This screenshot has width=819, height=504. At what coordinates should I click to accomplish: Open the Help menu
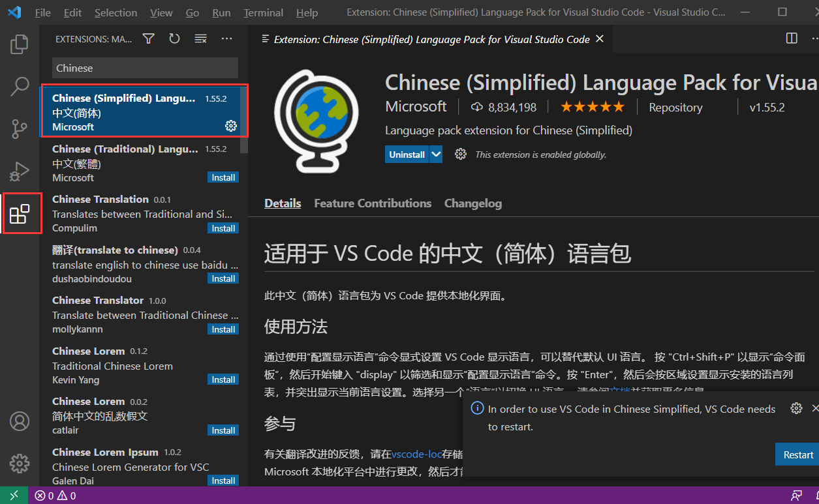(x=307, y=12)
